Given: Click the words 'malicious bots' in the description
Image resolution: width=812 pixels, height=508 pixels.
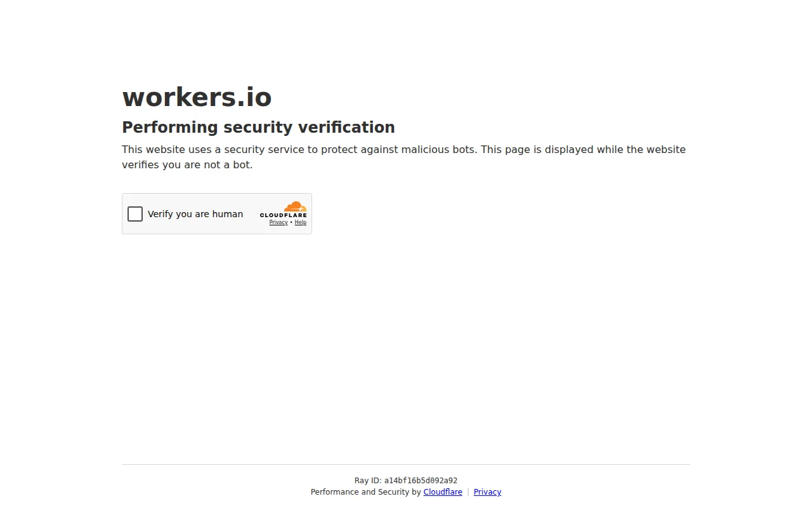Looking at the screenshot, I should click(x=437, y=150).
